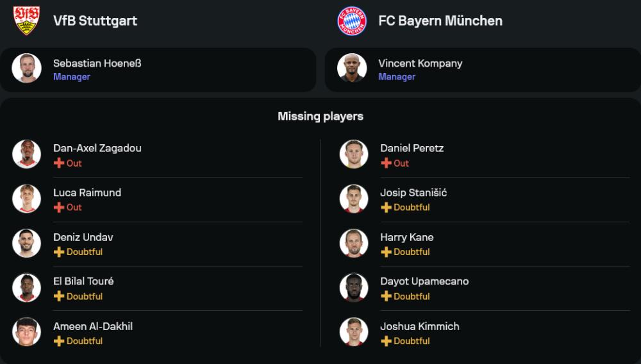Viewport: 641px width, 364px height.
Task: Select Dayot Upamecano player entry
Action: click(485, 288)
